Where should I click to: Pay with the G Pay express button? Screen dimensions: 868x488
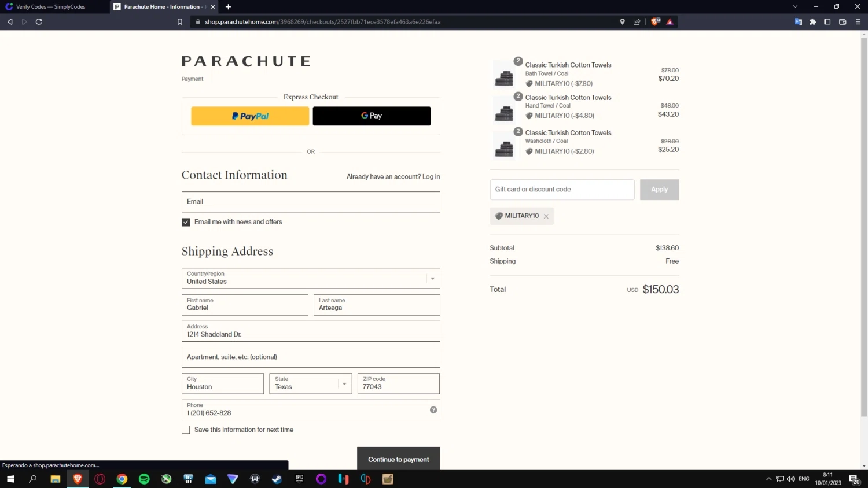(372, 116)
